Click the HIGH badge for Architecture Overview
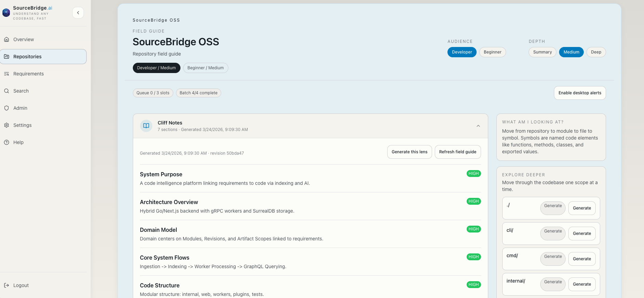644x298 pixels. (x=473, y=201)
